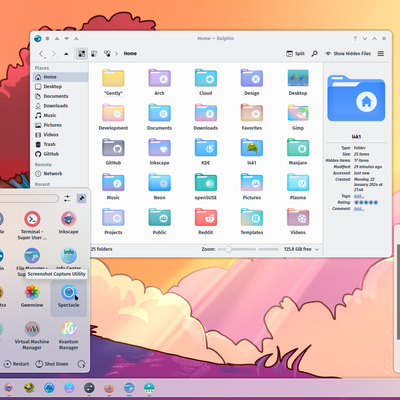
Task: Select Documents in Places panel
Action: coord(60,96)
